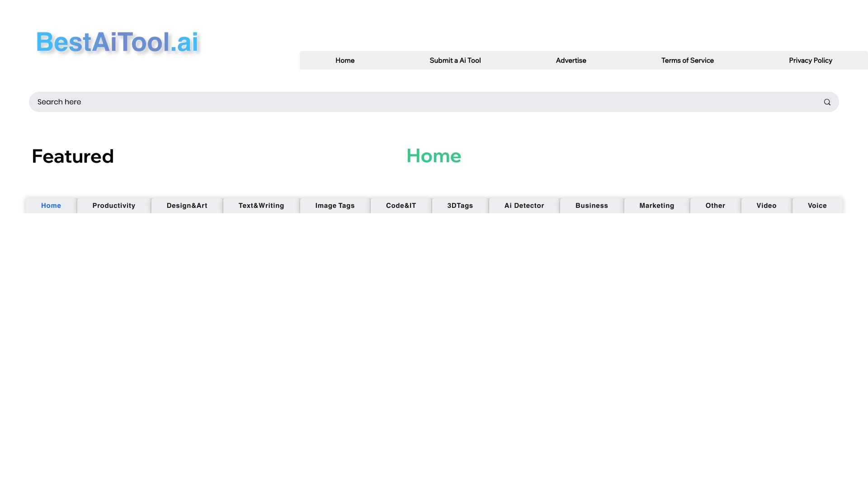
Task: Click the BestAiTool.ai logo
Action: tap(118, 42)
